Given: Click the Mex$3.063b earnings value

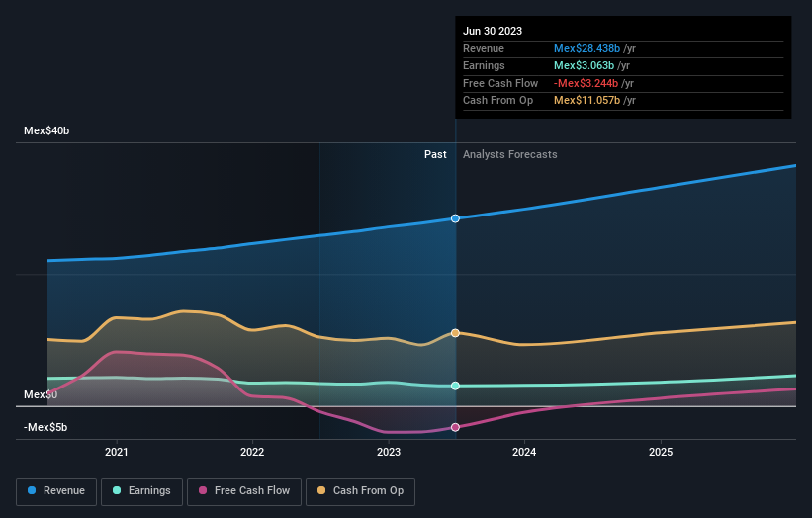Looking at the screenshot, I should pos(584,65).
